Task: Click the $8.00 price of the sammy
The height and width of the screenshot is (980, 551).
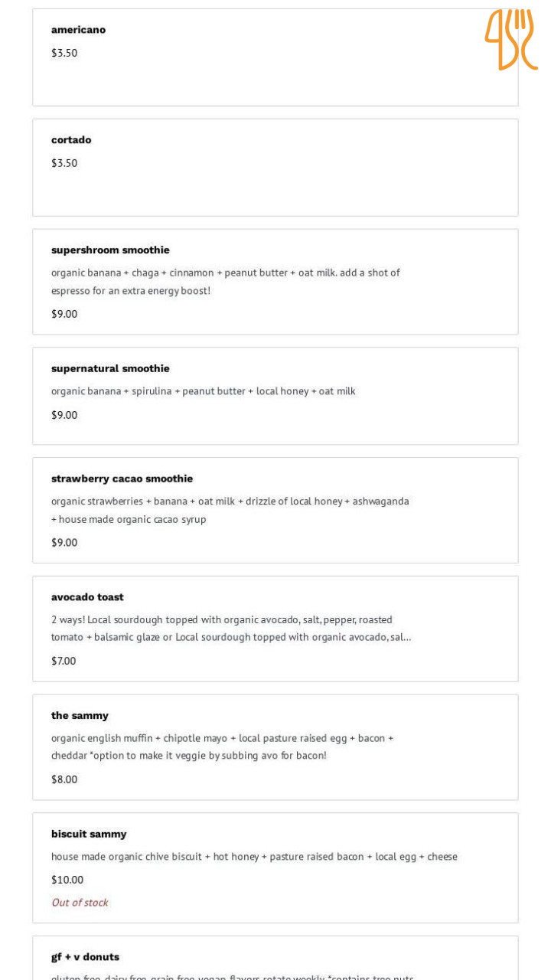Action: (x=64, y=779)
